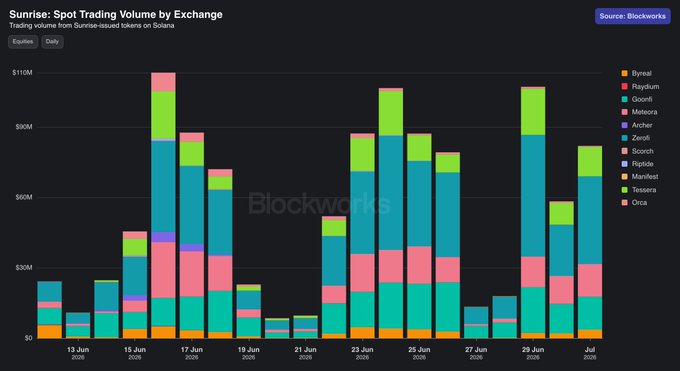This screenshot has width=680, height=371.
Task: Click the 25 Jun bar's Zerofi segment
Action: coord(419,204)
